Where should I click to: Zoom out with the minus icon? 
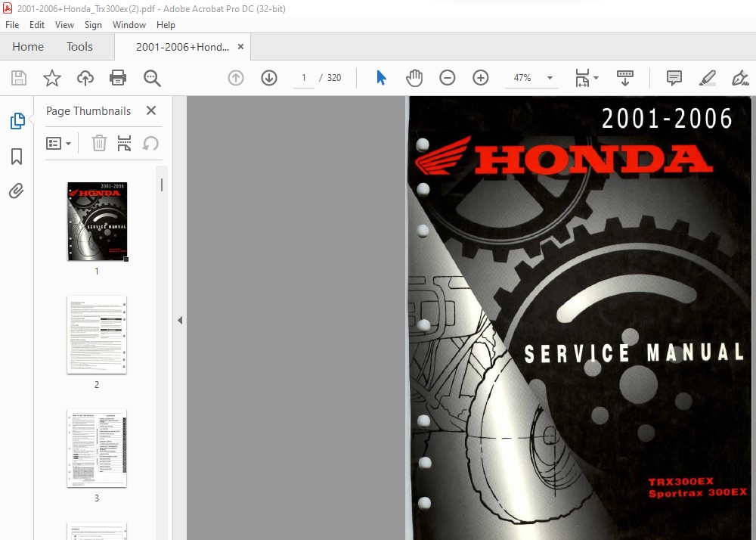[x=448, y=78]
